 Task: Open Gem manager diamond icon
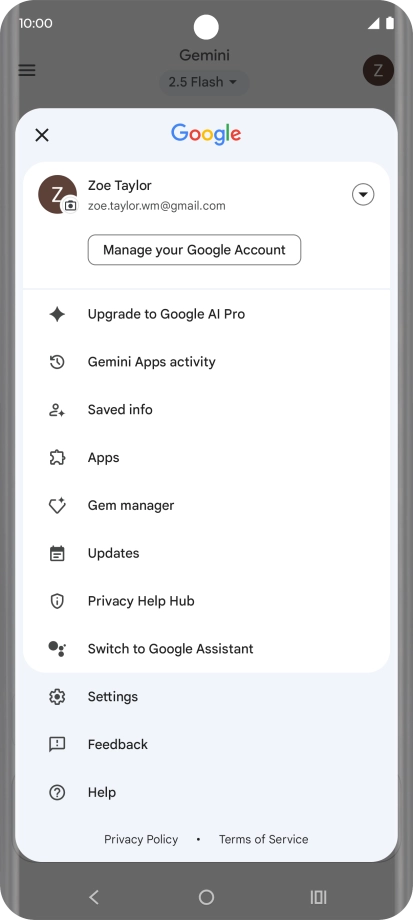tap(57, 506)
